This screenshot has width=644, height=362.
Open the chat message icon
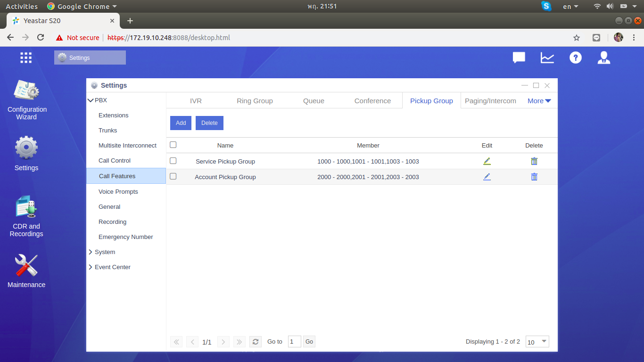click(519, 58)
